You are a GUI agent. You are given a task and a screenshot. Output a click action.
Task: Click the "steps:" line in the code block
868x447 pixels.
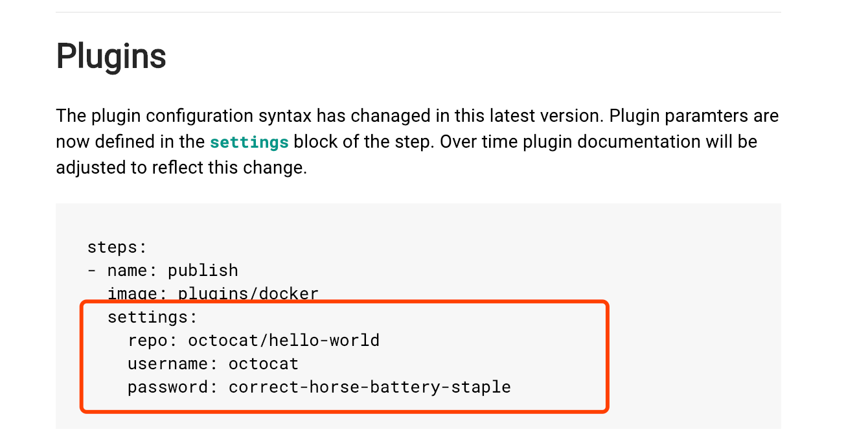pos(117,247)
